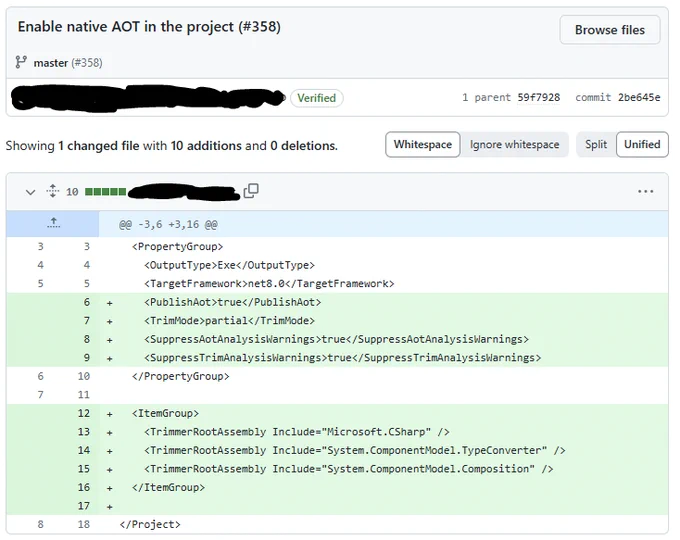Open the master branch link

pos(51,63)
